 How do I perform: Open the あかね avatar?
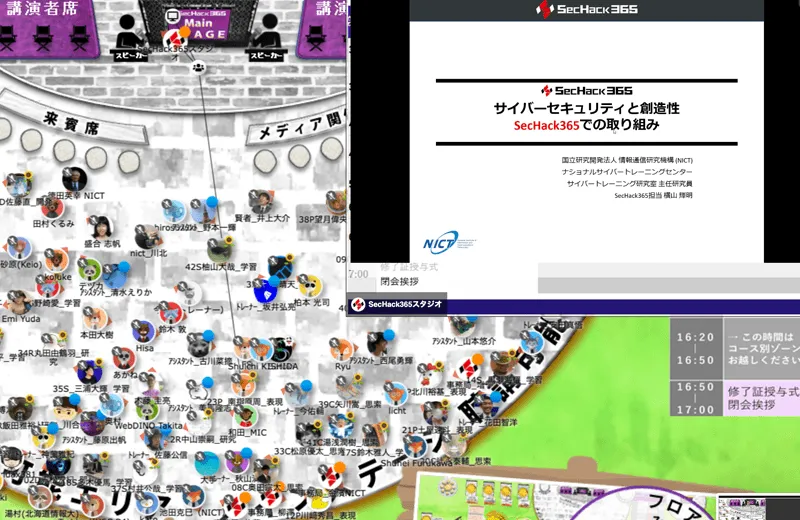(x=123, y=359)
